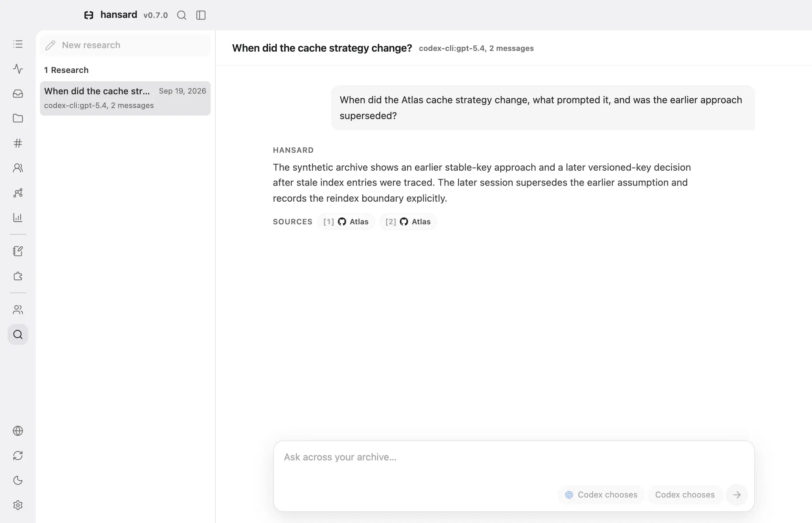This screenshot has width=812, height=523.
Task: Open the puzzle piece plugins sidebar icon
Action: pyautogui.click(x=18, y=276)
